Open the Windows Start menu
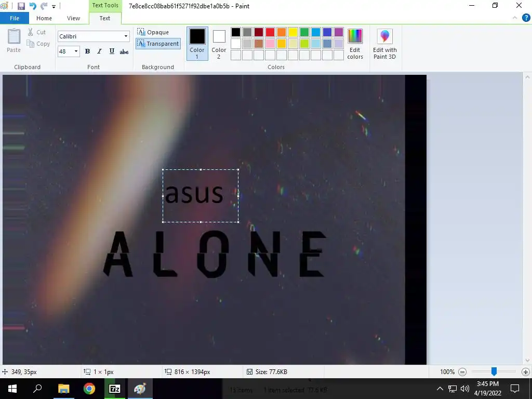Viewport: 532px width, 399px height. click(x=12, y=389)
